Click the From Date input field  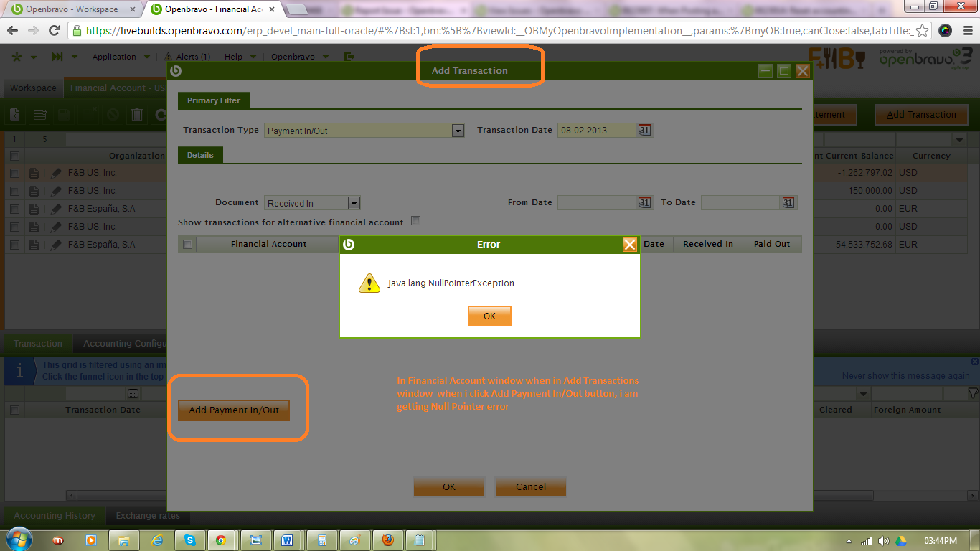596,203
